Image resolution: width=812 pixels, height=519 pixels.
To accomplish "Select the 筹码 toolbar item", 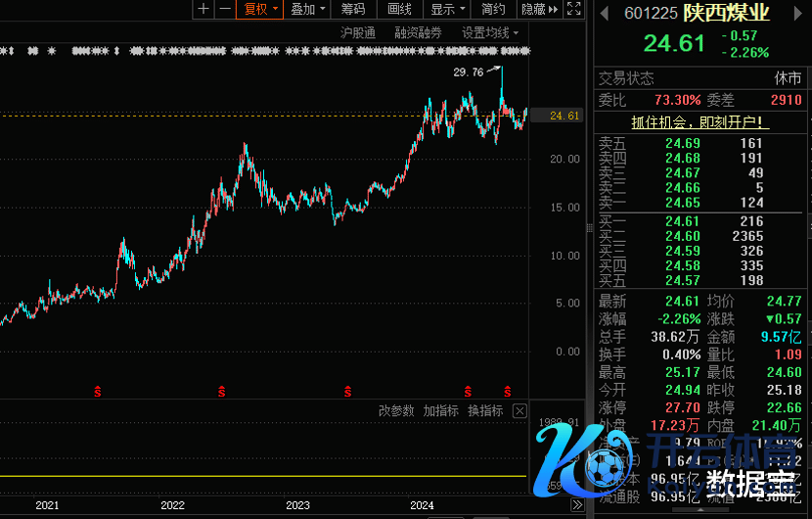I will (x=353, y=9).
